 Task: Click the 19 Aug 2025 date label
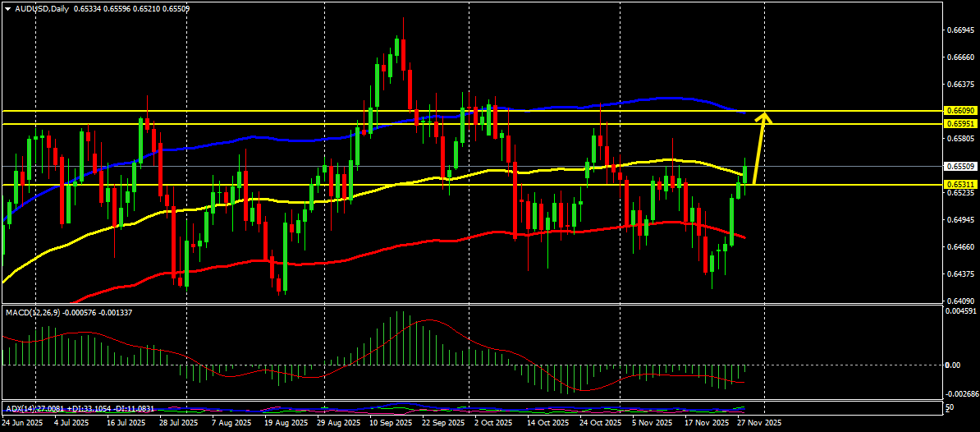285,423
